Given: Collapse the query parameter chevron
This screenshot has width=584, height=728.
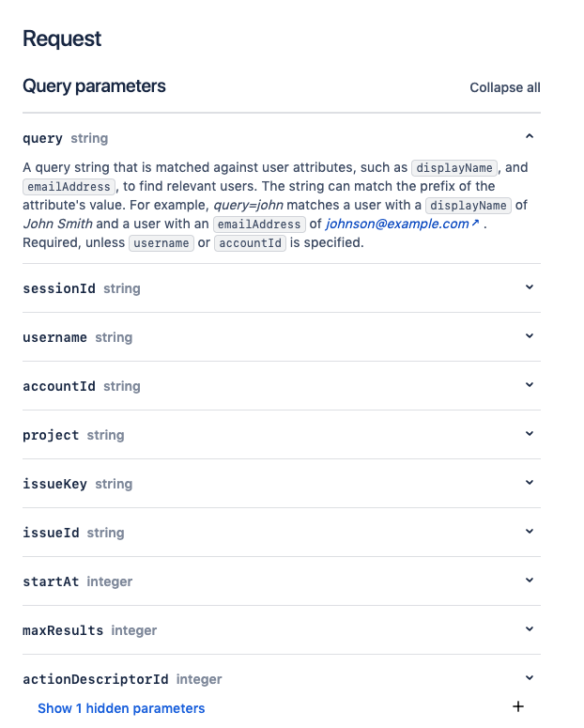Looking at the screenshot, I should (x=530, y=137).
